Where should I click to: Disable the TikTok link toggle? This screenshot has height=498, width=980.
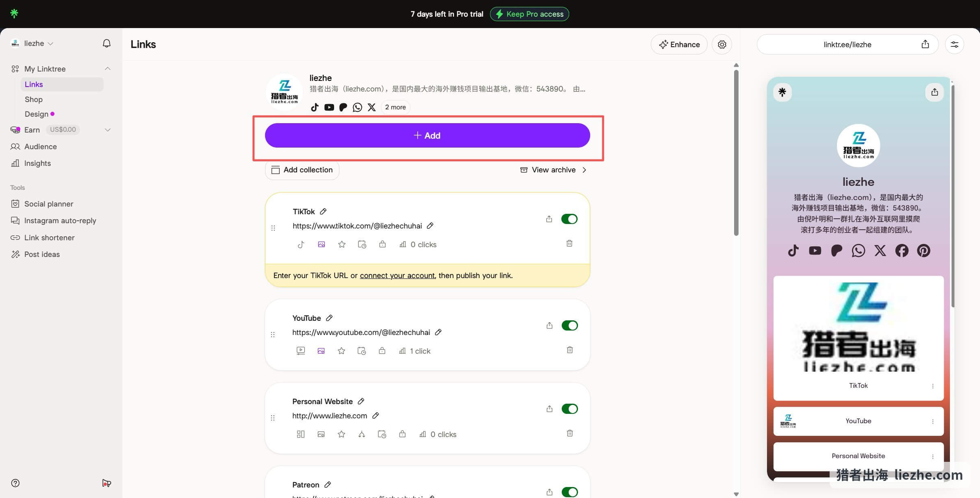[569, 219]
